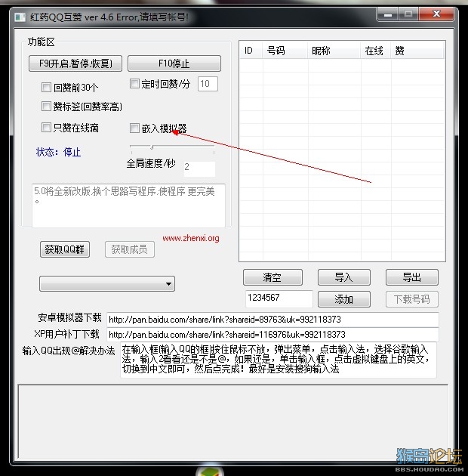Viewport: 468px width, 476px height.
Task: Click the 赞 column header
Action: tap(417, 51)
